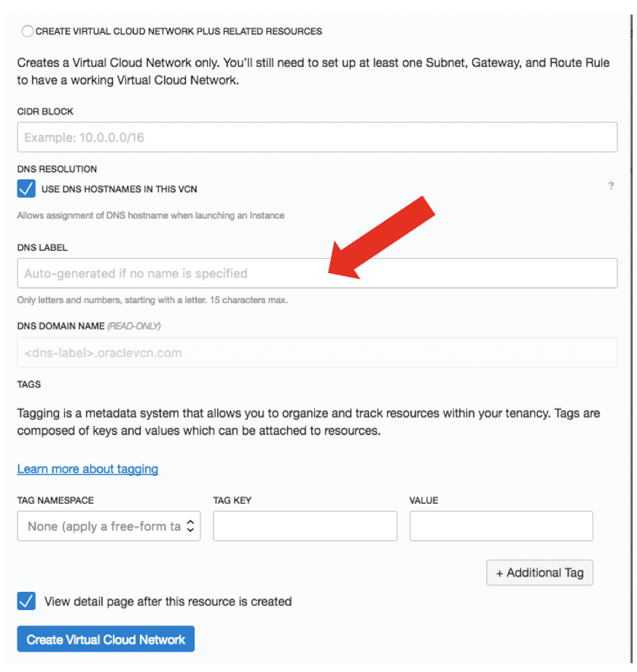Click the TAGS section heading
Viewport: 637px width, 672px height.
(x=29, y=383)
